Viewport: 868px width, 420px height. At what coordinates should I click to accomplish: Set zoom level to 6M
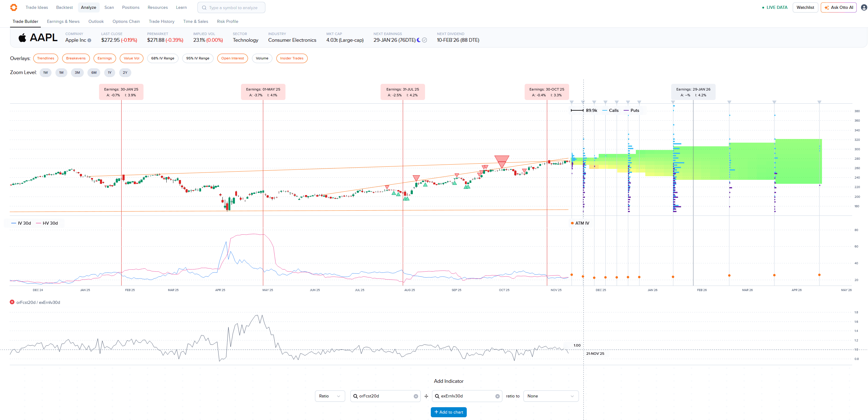pyautogui.click(x=94, y=73)
